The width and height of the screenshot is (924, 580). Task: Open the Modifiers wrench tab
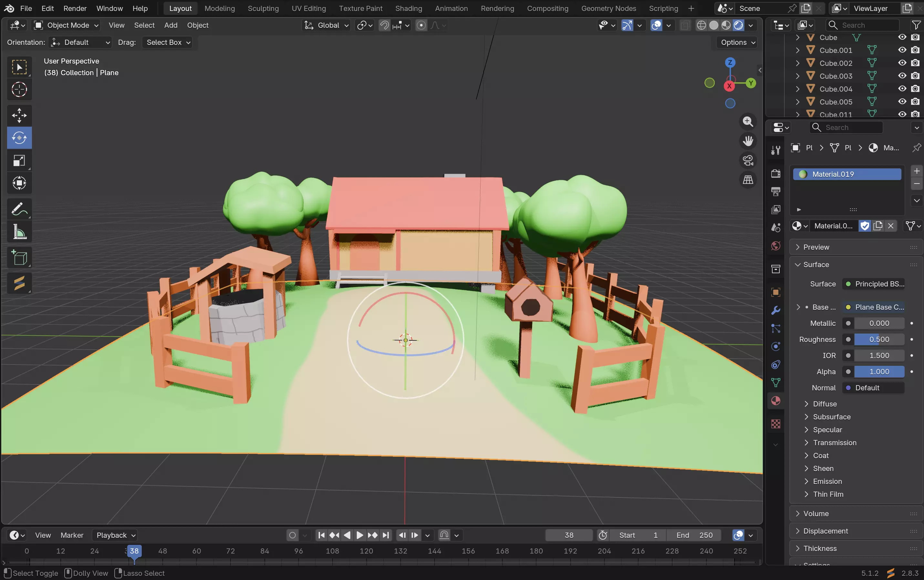click(x=775, y=310)
